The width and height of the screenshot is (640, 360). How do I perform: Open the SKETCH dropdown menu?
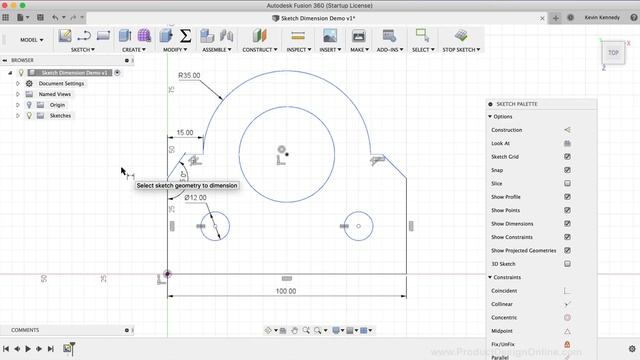coord(83,50)
